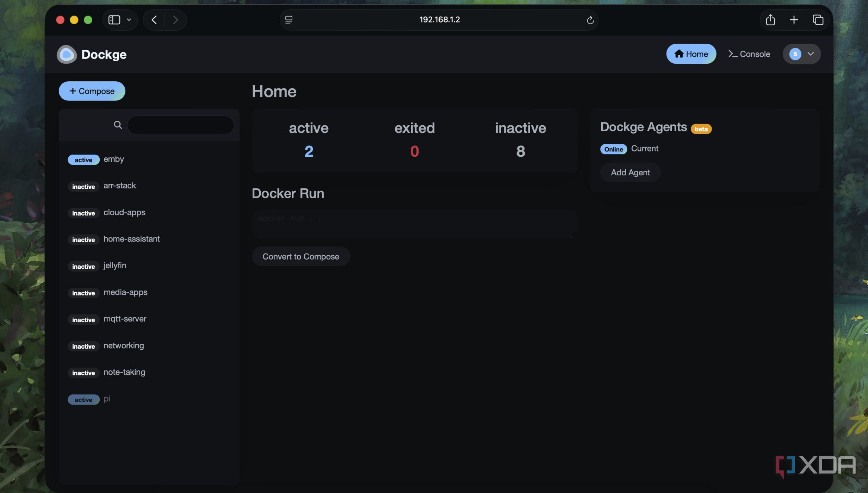The height and width of the screenshot is (493, 868).
Task: Close the Safari window with the red button
Action: (60, 20)
